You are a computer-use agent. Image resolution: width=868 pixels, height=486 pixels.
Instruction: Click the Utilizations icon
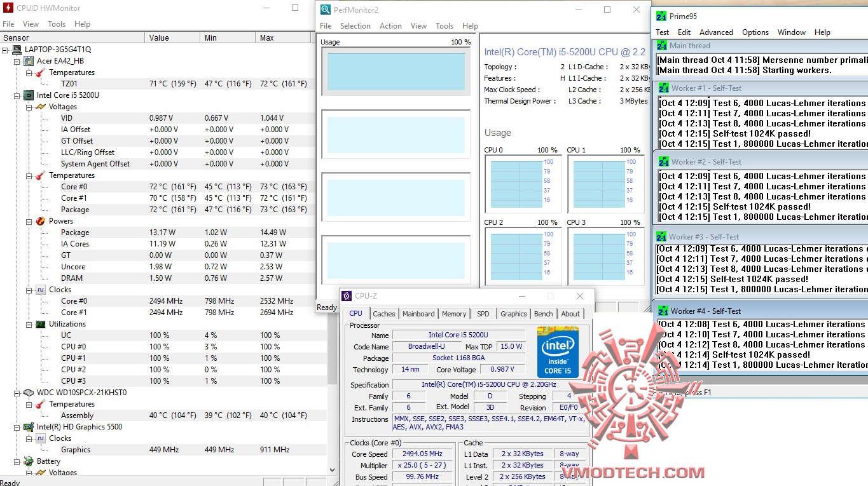39,324
